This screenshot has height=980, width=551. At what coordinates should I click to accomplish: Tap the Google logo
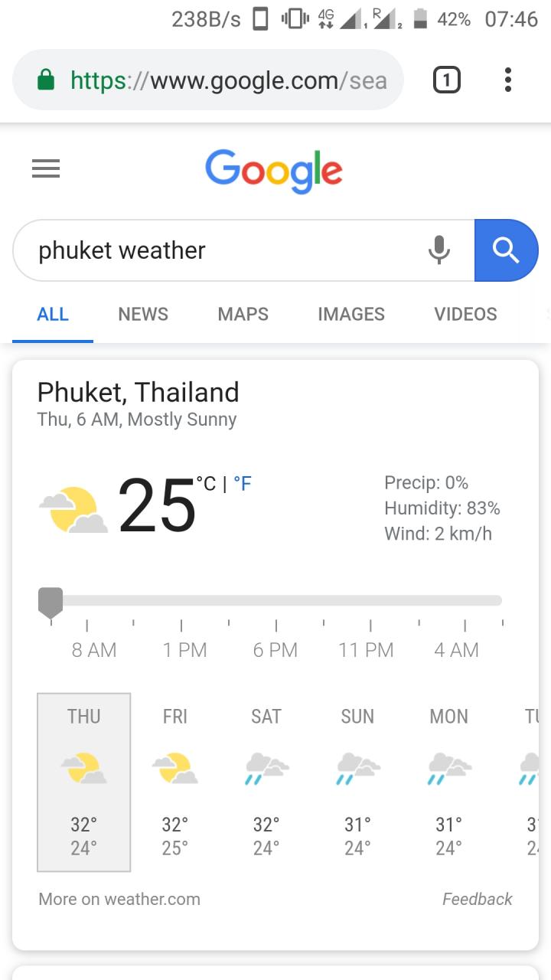click(x=274, y=170)
